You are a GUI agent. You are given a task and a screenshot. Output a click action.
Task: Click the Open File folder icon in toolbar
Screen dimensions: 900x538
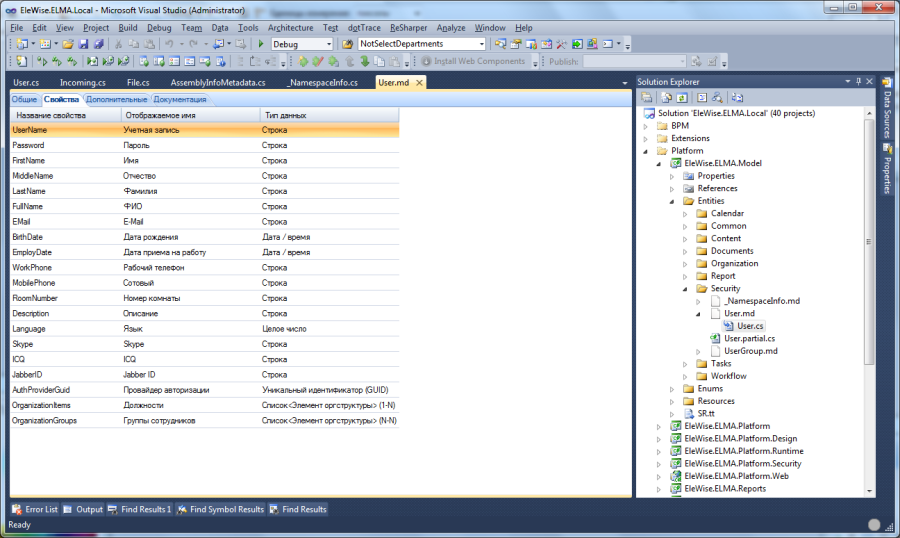point(68,44)
